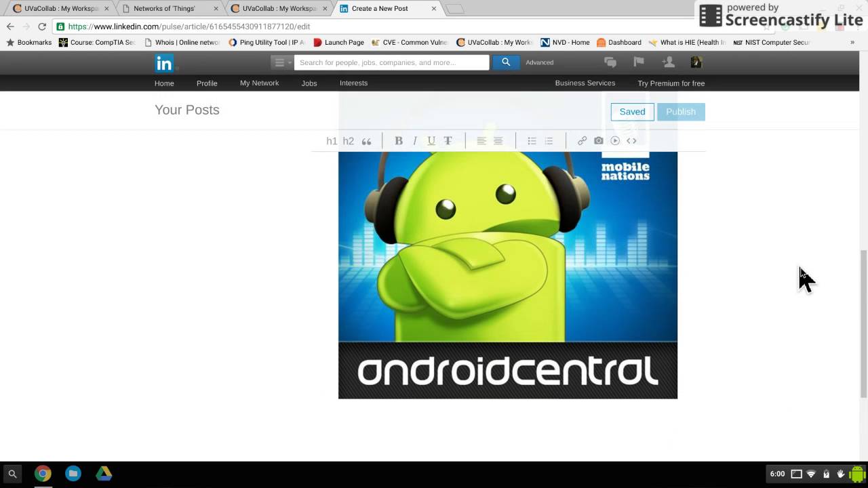Open Business Services menu
Image resolution: width=868 pixels, height=488 pixels.
click(x=585, y=83)
